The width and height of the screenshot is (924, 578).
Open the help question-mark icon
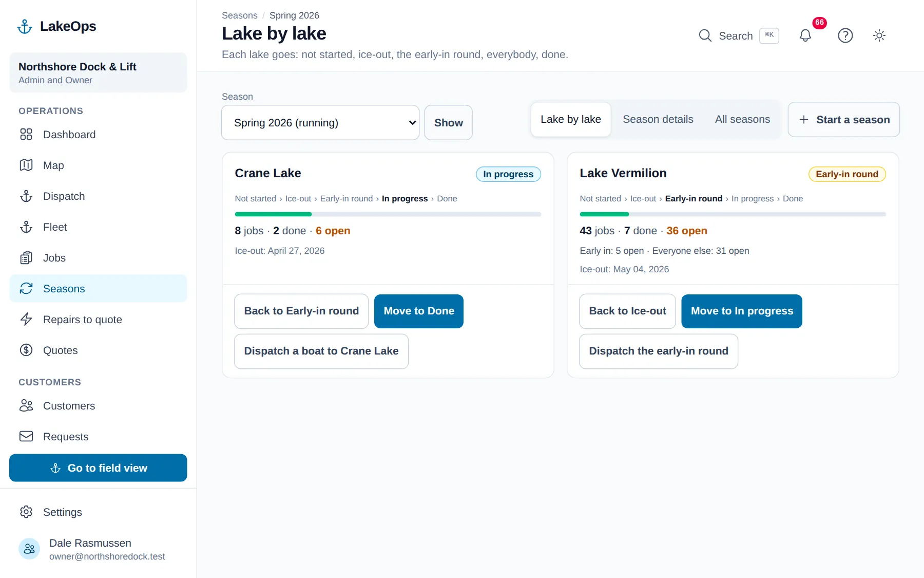tap(845, 36)
